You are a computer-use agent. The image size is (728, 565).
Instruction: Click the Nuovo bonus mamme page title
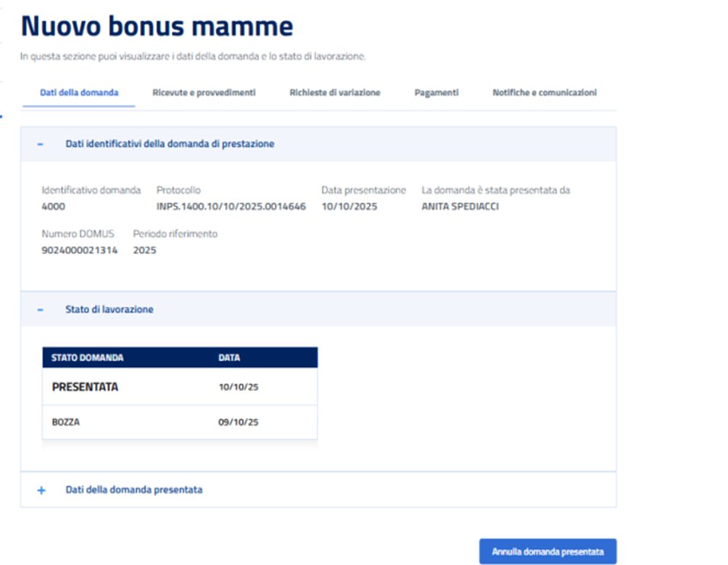coord(157,27)
